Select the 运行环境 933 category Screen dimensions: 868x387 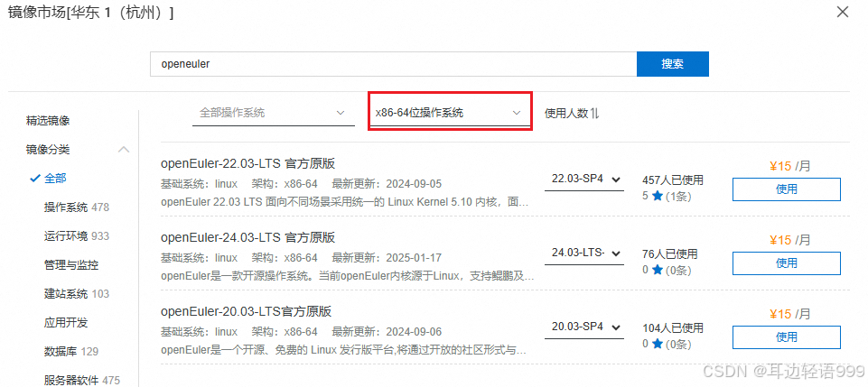coord(77,236)
